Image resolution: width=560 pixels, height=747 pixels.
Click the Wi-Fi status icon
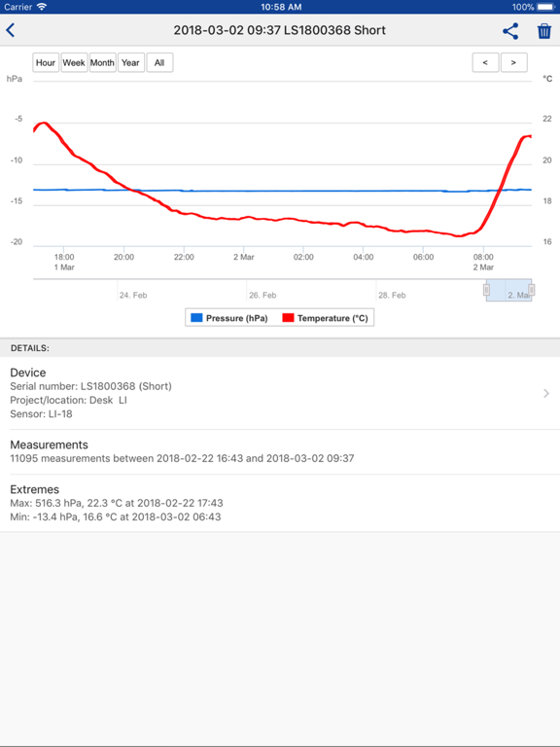[x=42, y=7]
